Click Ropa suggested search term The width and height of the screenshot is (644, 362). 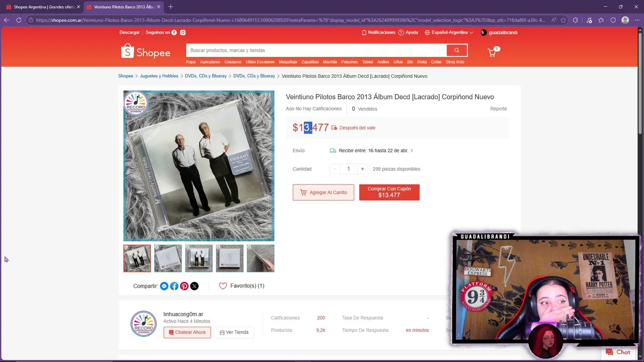(191, 62)
